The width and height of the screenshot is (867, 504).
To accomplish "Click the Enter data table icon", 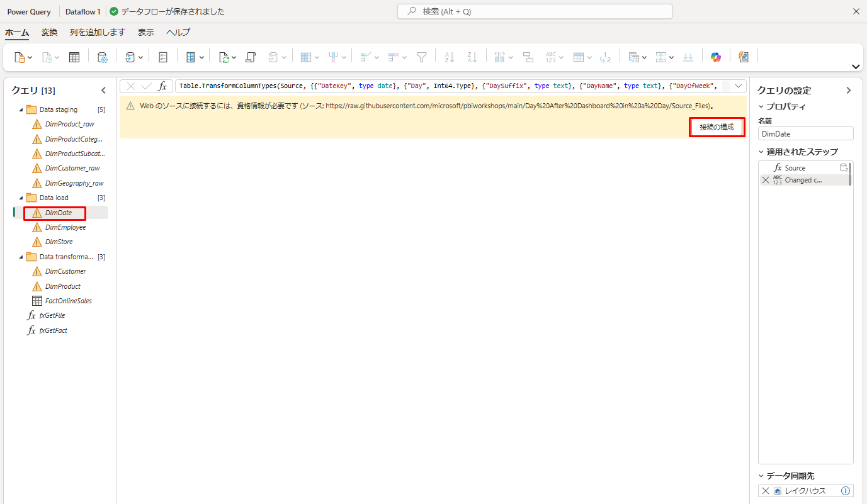I will pyautogui.click(x=74, y=57).
